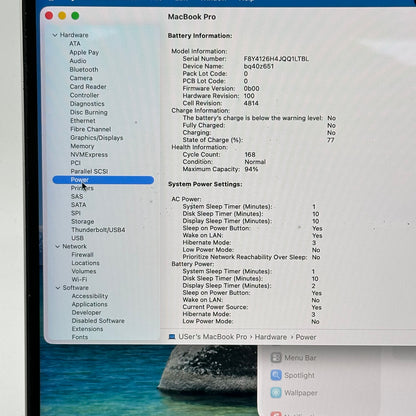Open the Fibre Channel entry
Image resolution: width=416 pixels, height=416 pixels.
[90, 129]
